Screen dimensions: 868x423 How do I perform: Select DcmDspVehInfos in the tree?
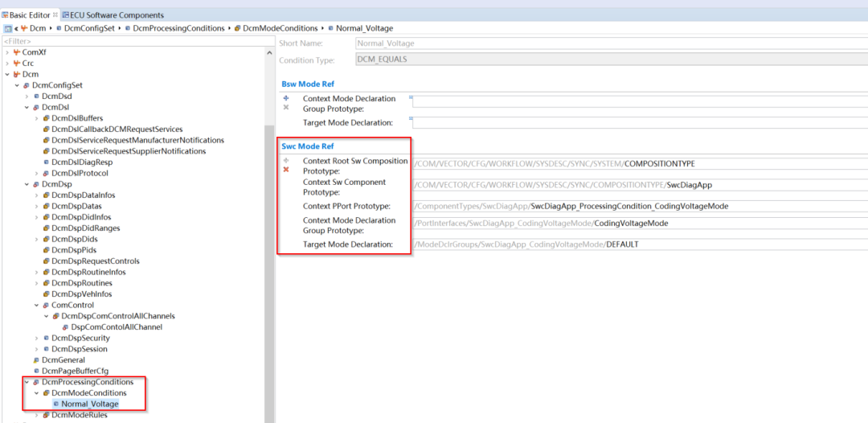coord(81,294)
